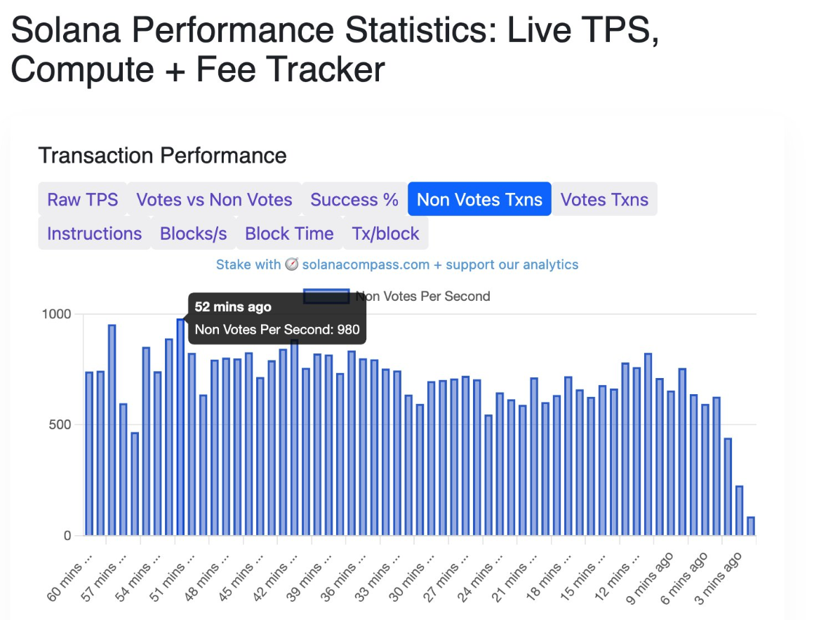The height and width of the screenshot is (620, 840).
Task: Click the rightmost shortest chart bar
Action: [751, 526]
